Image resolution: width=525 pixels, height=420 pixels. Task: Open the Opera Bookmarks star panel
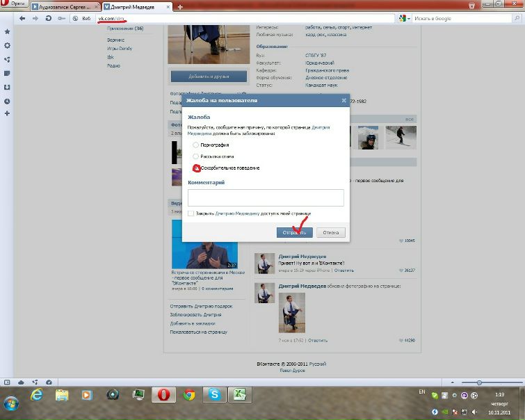click(7, 31)
